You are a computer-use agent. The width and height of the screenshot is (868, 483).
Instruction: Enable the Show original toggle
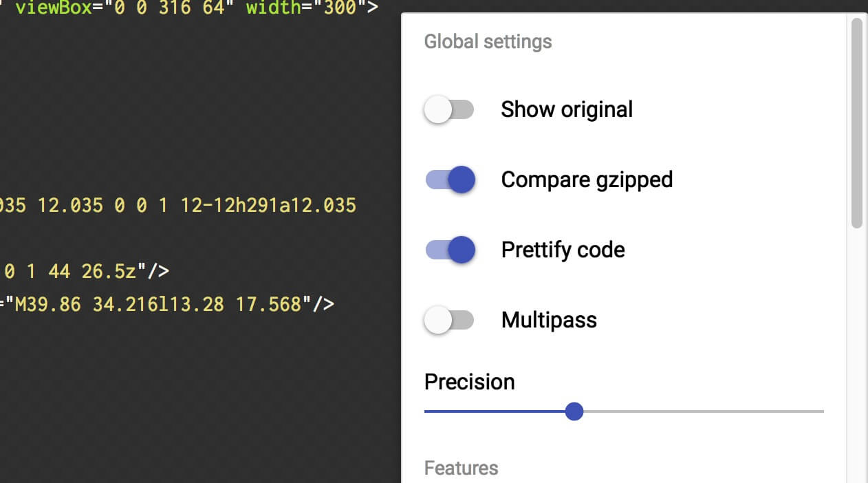(x=449, y=109)
